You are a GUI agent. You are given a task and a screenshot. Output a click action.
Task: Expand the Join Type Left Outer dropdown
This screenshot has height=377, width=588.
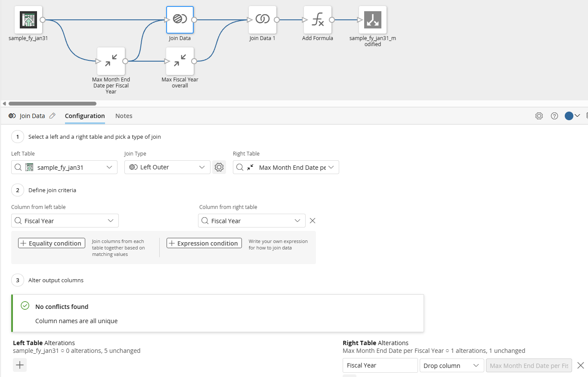click(167, 167)
